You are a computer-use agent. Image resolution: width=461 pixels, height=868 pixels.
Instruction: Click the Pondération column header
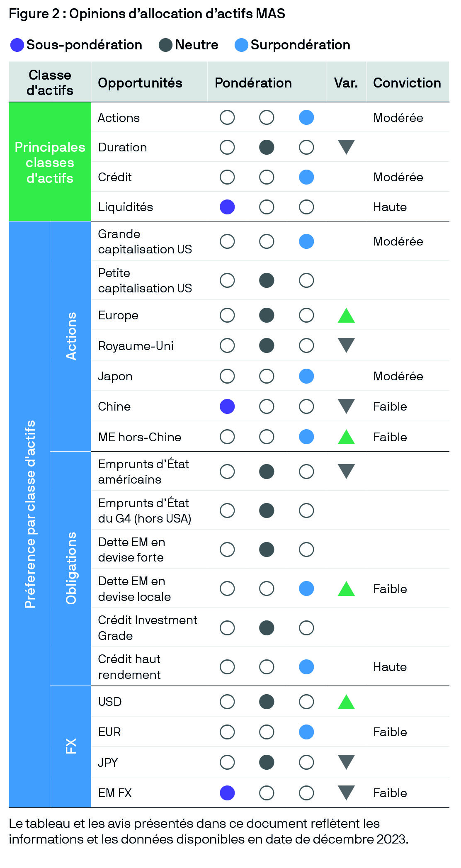[253, 83]
